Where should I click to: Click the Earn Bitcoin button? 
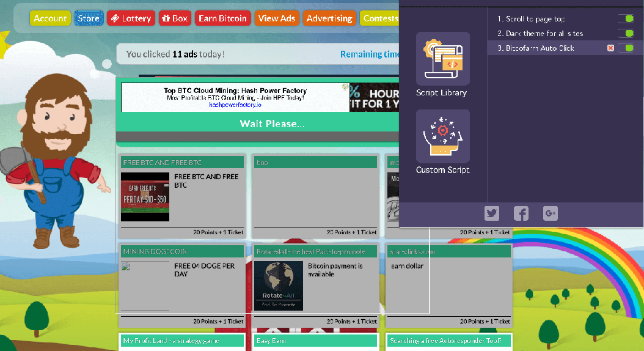222,18
